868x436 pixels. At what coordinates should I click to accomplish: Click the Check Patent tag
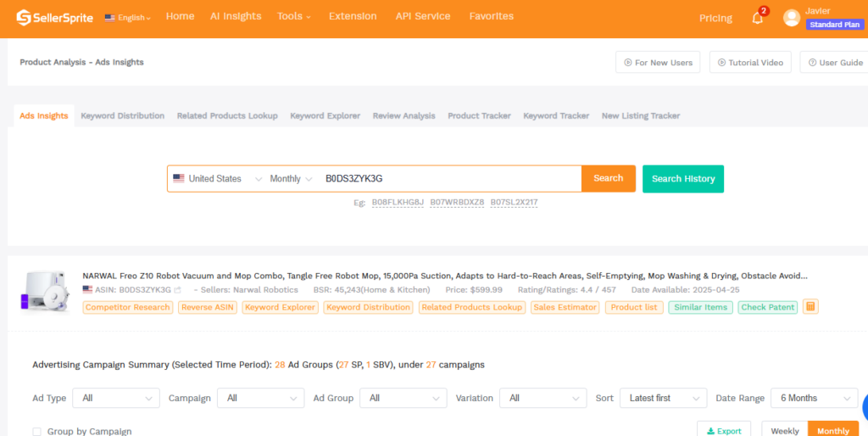tap(768, 307)
